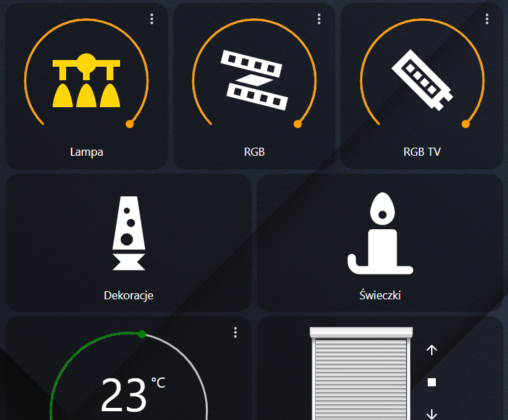Open the Lampa card three-dot menu
The height and width of the screenshot is (420, 508).
tap(152, 19)
